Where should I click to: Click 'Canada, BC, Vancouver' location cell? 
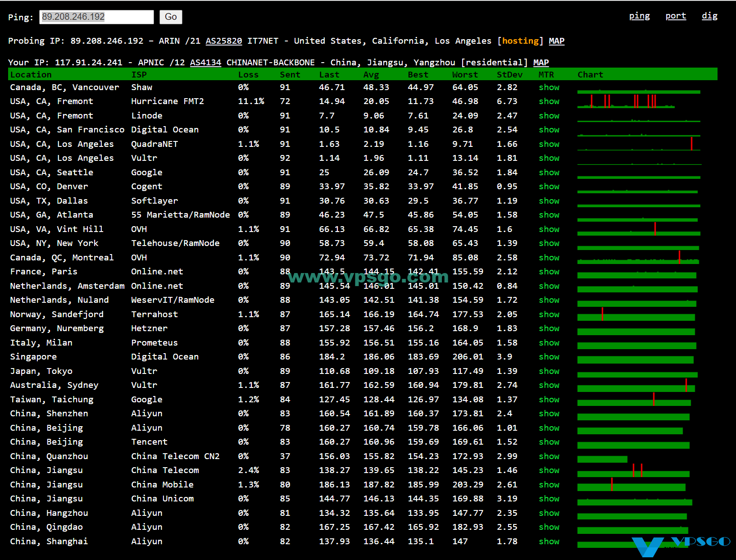pos(64,87)
